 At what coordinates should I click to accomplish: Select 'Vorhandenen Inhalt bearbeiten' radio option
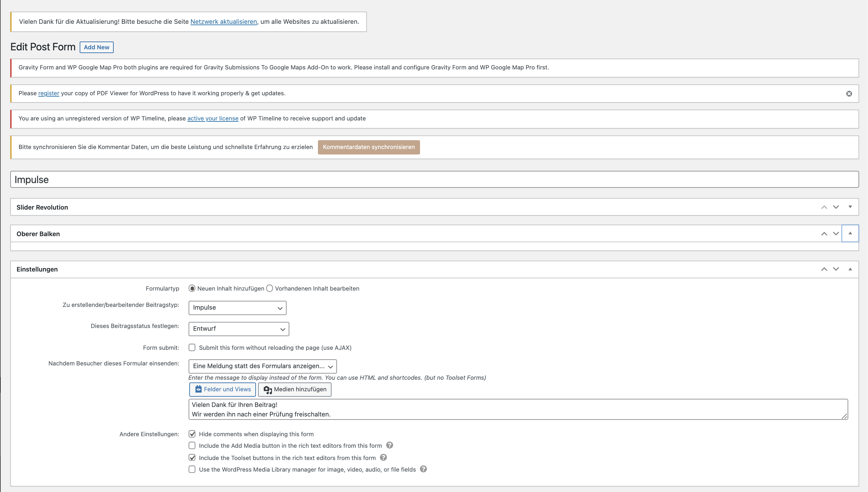click(x=270, y=289)
